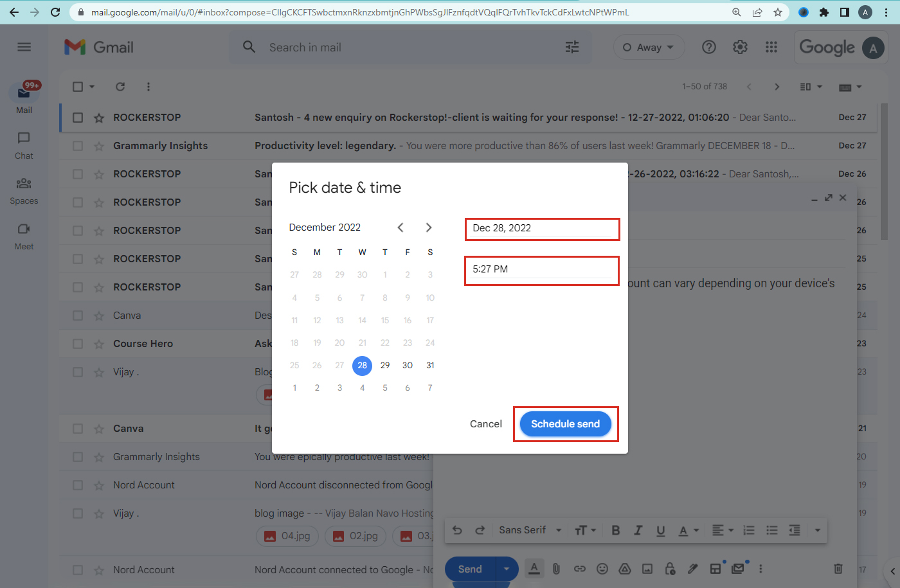Star the Course Hero email
Viewport: 900px width, 588px height.
pyautogui.click(x=99, y=344)
